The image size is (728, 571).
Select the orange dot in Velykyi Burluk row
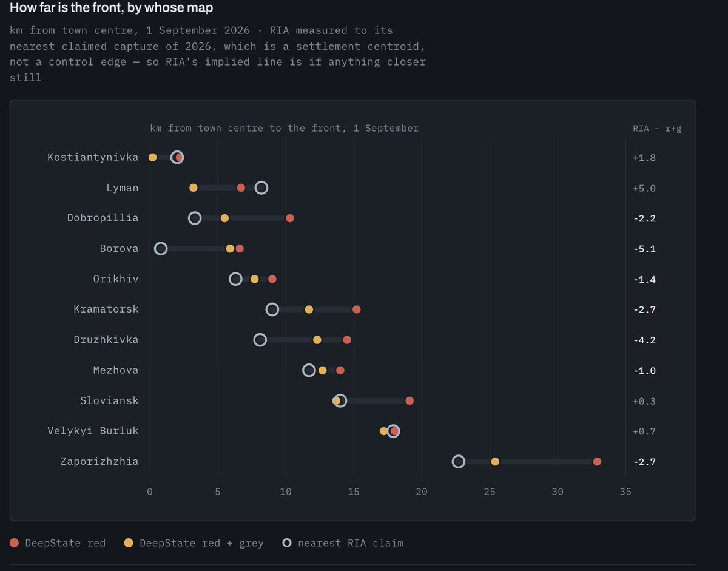[383, 431]
